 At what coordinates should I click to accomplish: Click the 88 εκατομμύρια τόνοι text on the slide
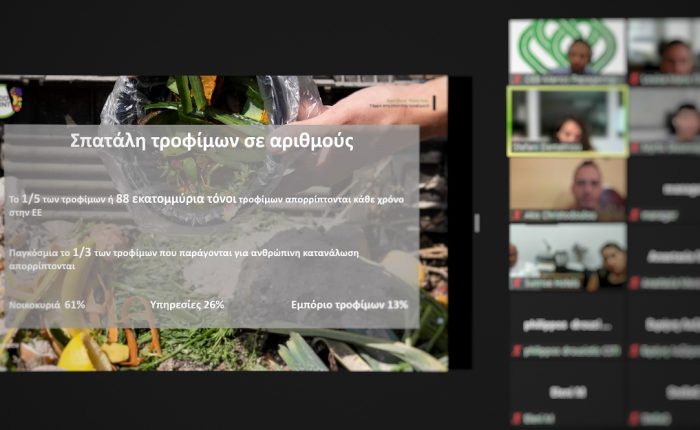pyautogui.click(x=176, y=199)
